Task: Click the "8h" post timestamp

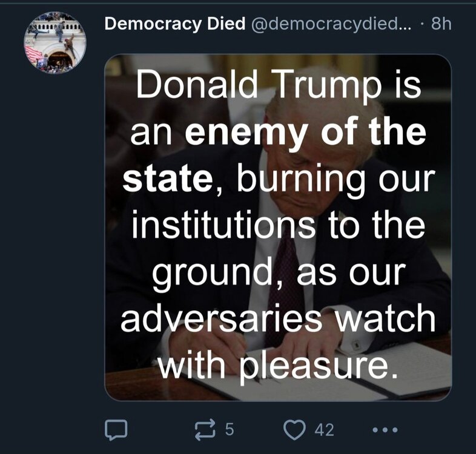Action: (x=439, y=24)
